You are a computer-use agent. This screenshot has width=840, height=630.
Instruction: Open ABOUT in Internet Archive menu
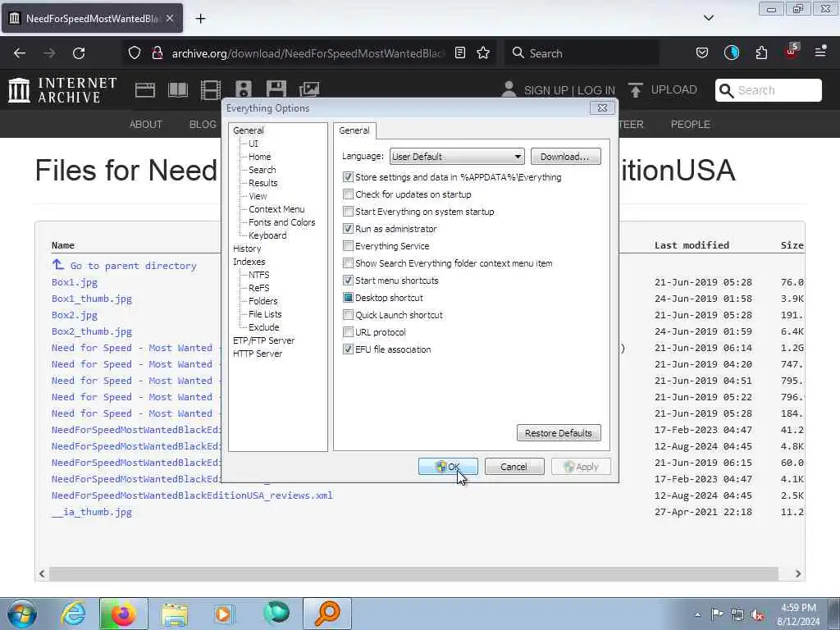point(146,125)
